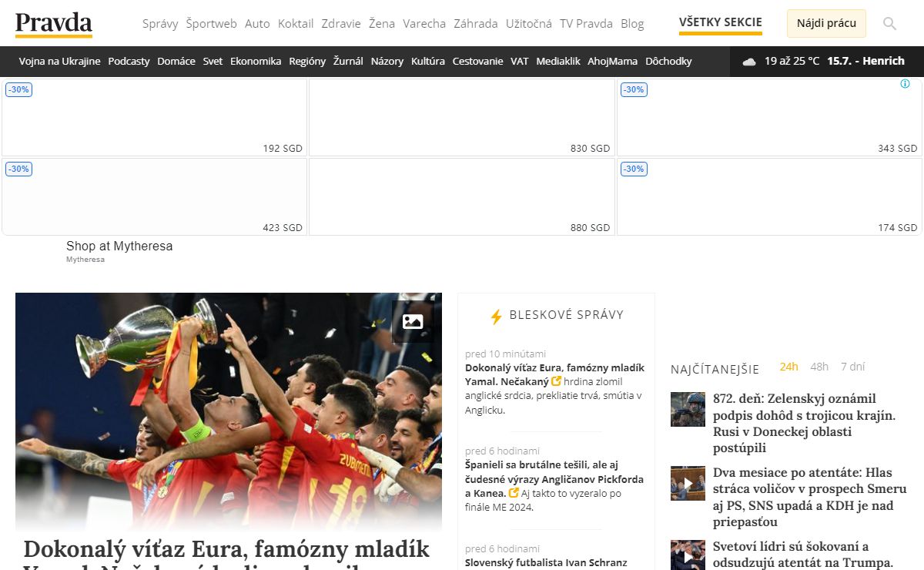Open Vojna na Ukrajine topic

(59, 62)
